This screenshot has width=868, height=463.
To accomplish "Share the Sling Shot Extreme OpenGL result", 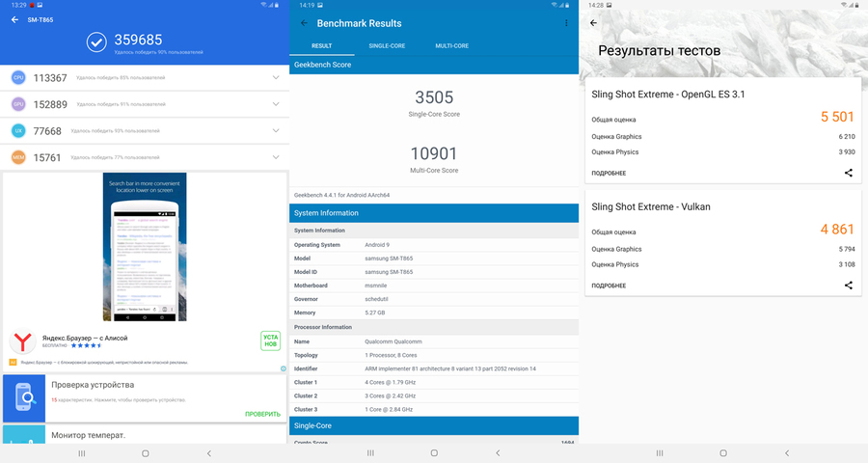I will [x=848, y=173].
